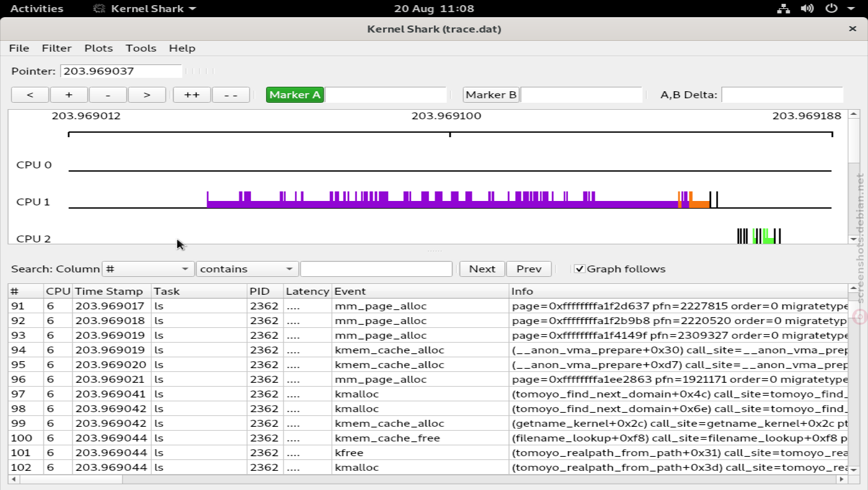Click the Pointer value field
The height and width of the screenshot is (490, 868).
coord(121,71)
